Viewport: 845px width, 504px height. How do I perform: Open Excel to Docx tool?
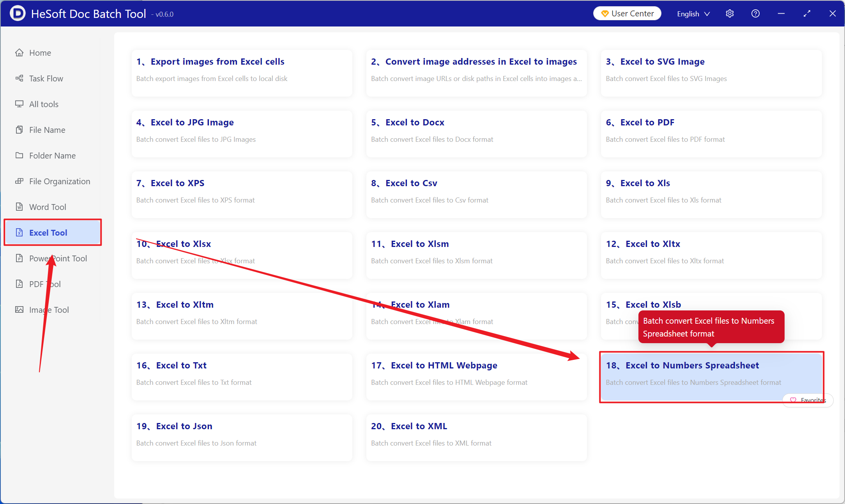[476, 134]
